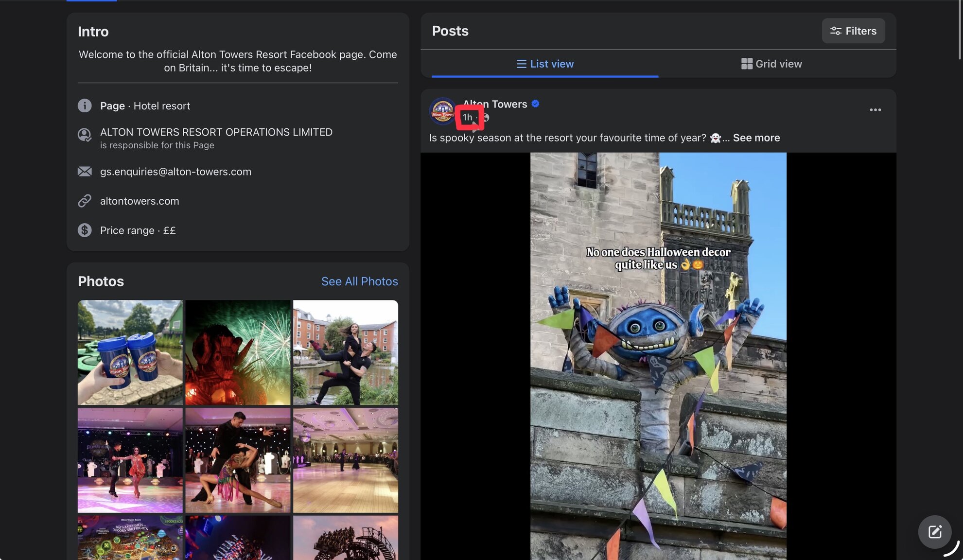Open See All Photos link
Image resolution: width=963 pixels, height=560 pixels.
coord(359,281)
